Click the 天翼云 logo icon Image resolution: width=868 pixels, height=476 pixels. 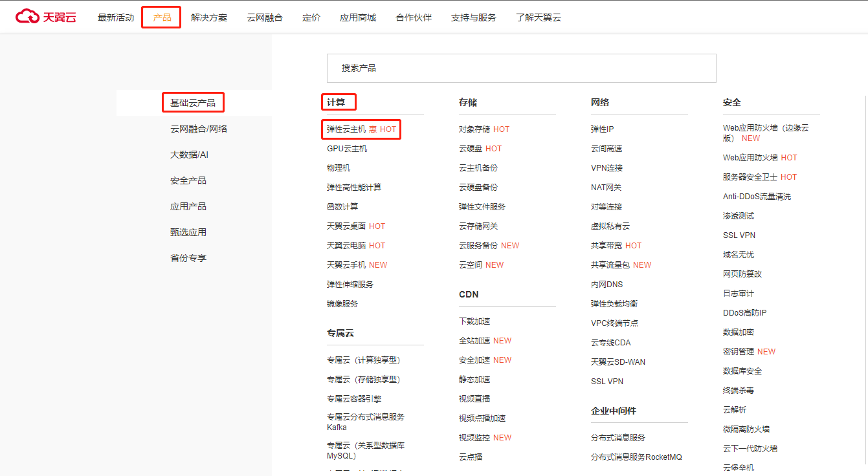click(x=28, y=17)
